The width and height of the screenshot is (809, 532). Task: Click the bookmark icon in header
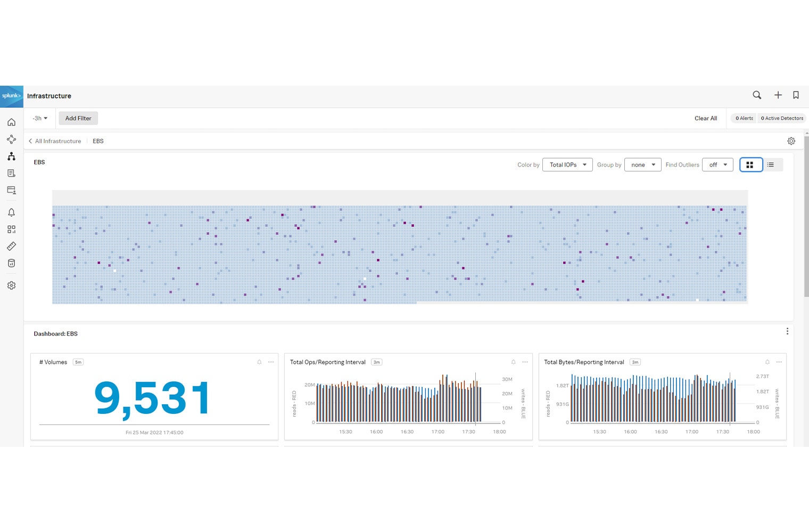tap(796, 95)
